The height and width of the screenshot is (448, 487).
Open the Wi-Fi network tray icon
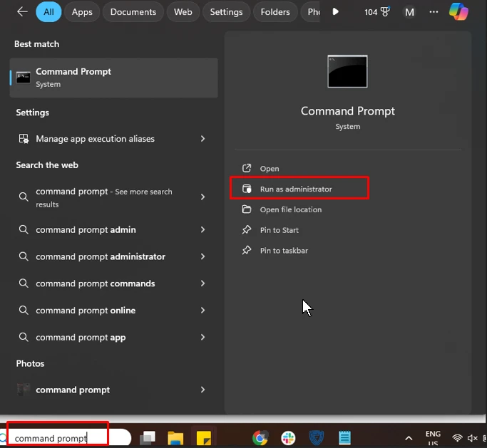point(457,438)
